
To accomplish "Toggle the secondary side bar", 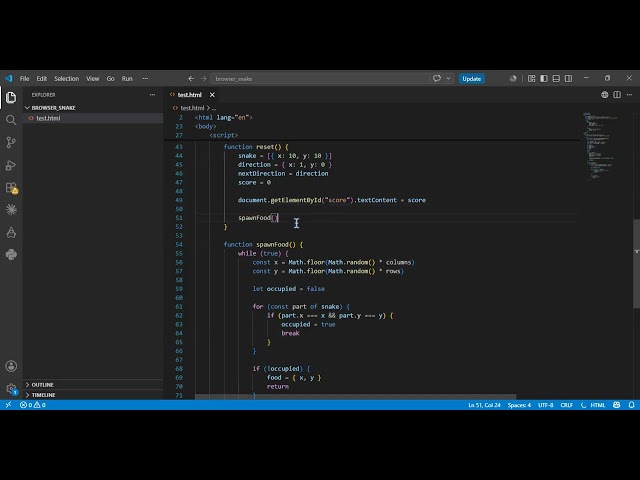I will [x=568, y=78].
